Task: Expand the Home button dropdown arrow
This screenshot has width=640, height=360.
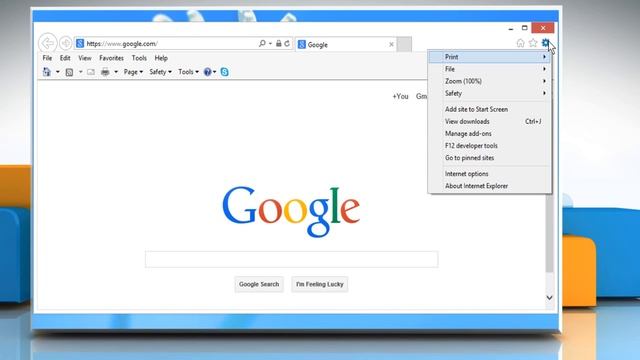Action: tap(58, 72)
